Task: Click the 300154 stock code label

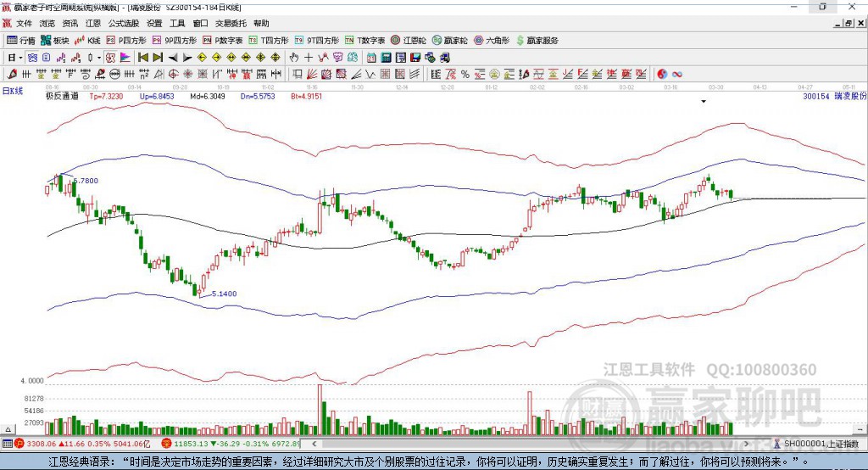Action: tap(816, 97)
